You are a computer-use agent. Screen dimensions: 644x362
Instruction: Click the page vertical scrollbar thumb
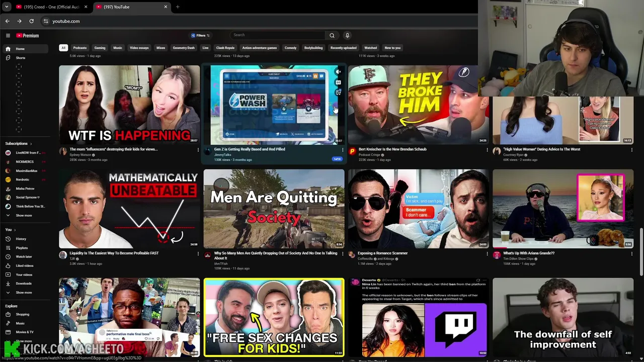coord(641,251)
